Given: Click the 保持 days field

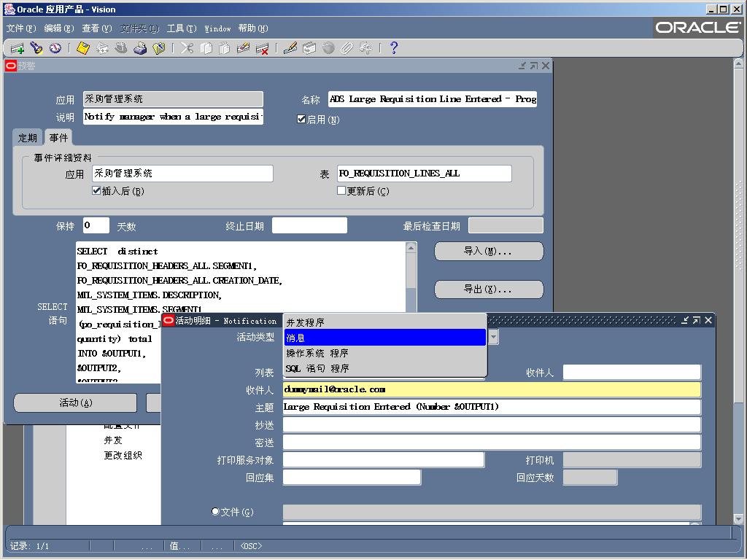Looking at the screenshot, I should tap(96, 225).
